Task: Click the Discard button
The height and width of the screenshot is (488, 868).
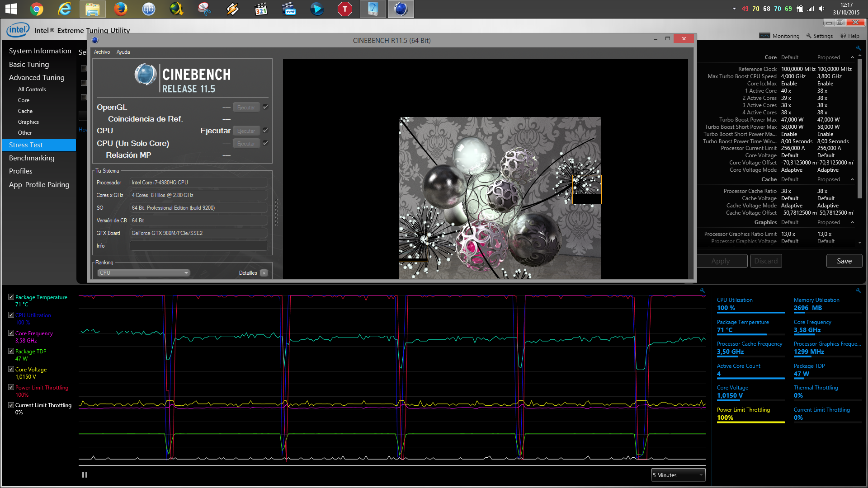Action: click(x=766, y=261)
